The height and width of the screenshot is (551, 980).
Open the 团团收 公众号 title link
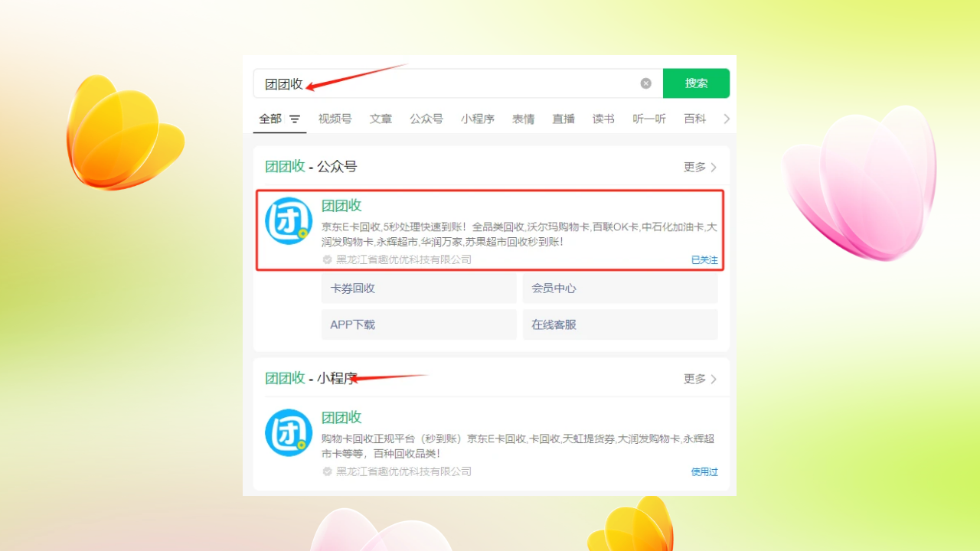(x=341, y=205)
